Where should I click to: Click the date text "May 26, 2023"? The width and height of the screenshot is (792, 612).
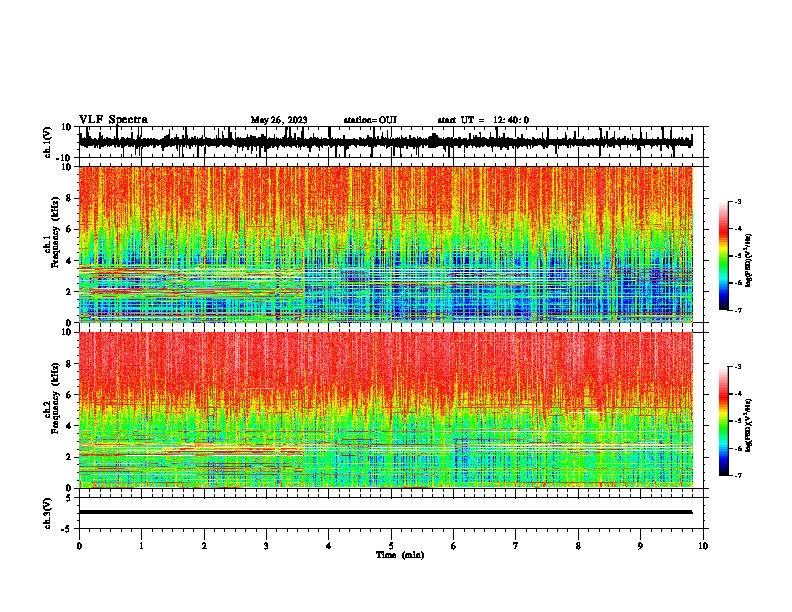(x=279, y=120)
